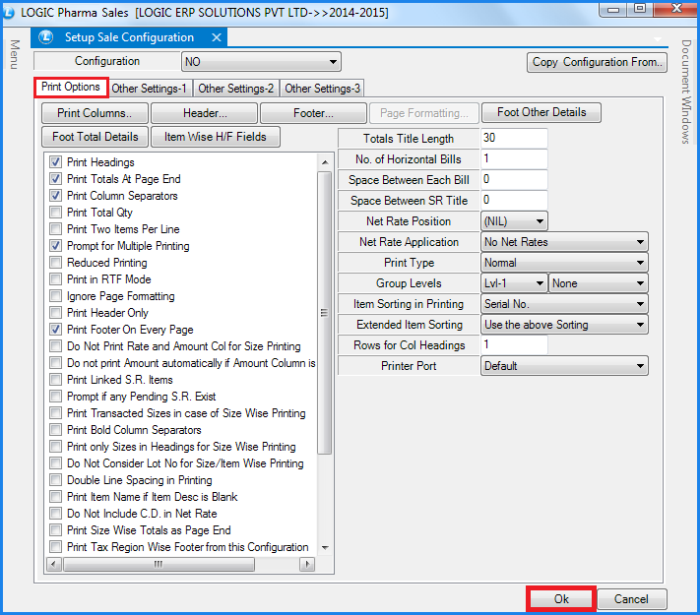Image resolution: width=700 pixels, height=615 pixels.
Task: Click the horizontal scrollbar left arrow
Action: click(x=54, y=564)
